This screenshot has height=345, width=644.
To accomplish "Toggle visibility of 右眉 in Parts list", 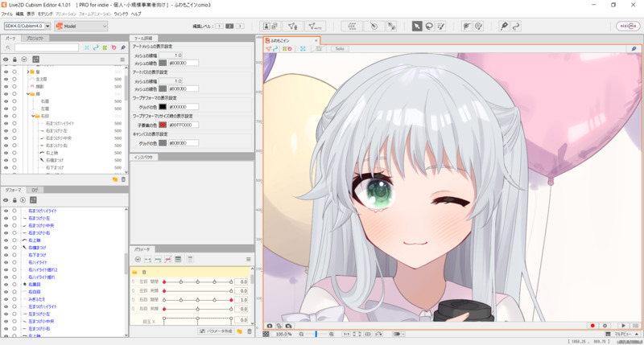I will pos(6,101).
